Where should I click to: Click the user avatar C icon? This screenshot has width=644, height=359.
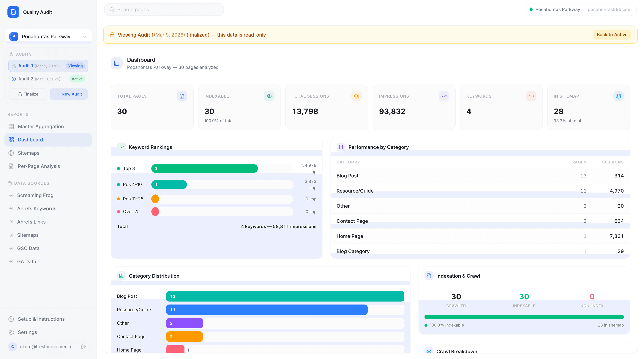pyautogui.click(x=12, y=347)
